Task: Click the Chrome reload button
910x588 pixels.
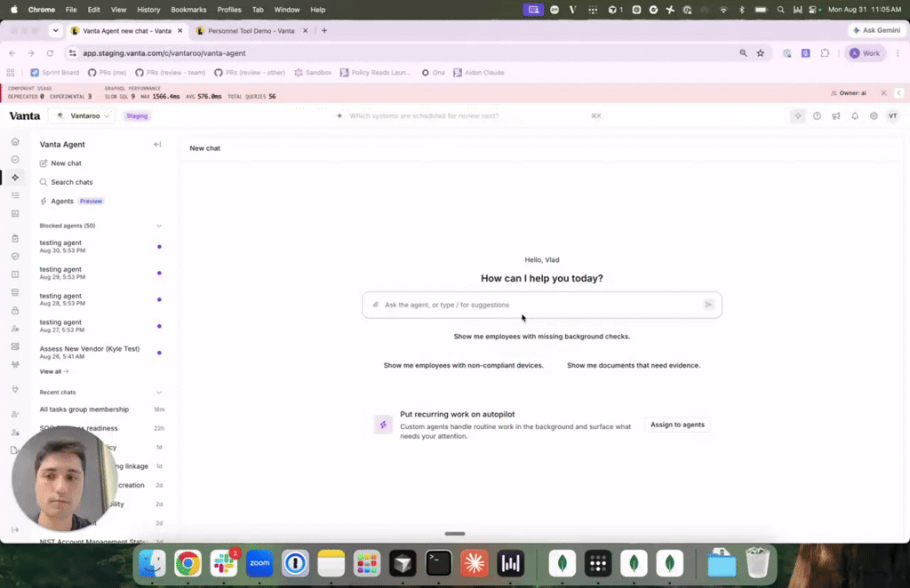Action: [50, 52]
